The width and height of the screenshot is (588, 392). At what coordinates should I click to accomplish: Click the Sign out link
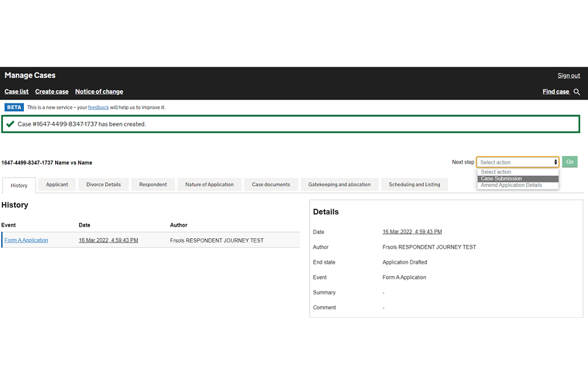coord(568,76)
